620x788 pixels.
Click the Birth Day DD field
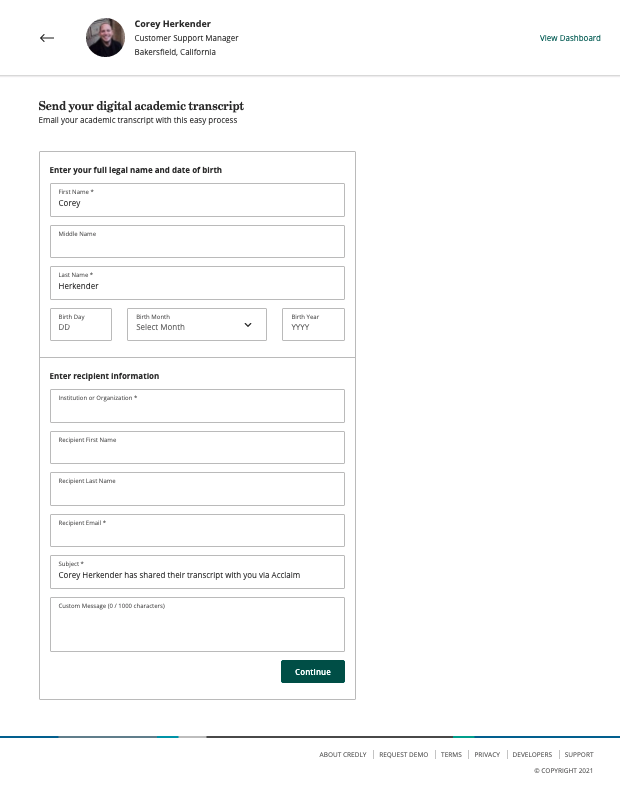pyautogui.click(x=81, y=325)
